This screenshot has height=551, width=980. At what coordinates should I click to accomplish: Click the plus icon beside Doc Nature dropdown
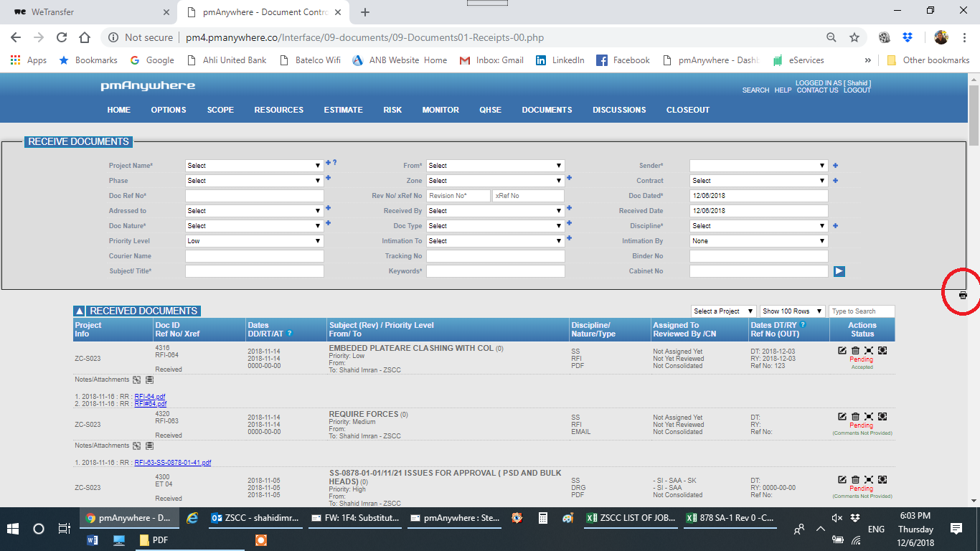click(x=328, y=224)
